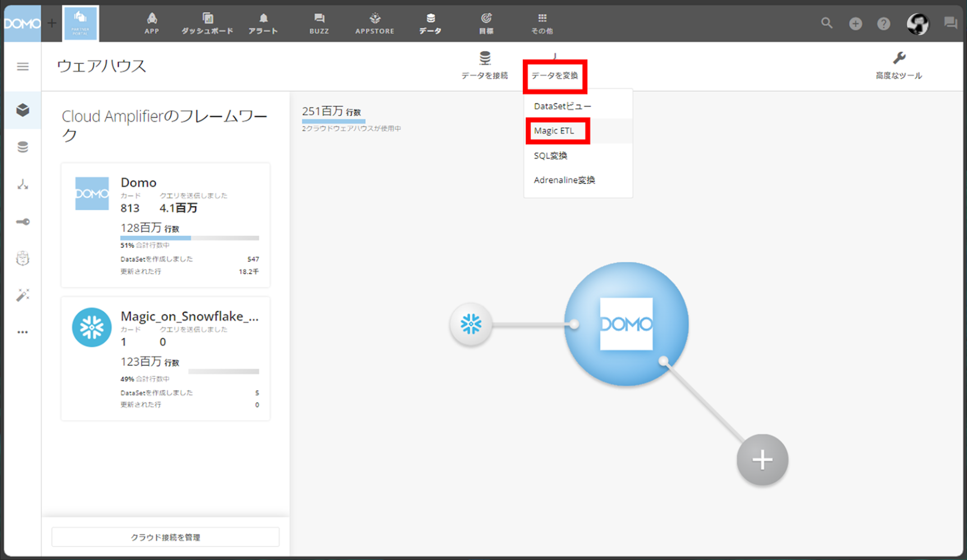
Task: Click Domo card 更新された行 value 18.2千
Action: pos(249,272)
